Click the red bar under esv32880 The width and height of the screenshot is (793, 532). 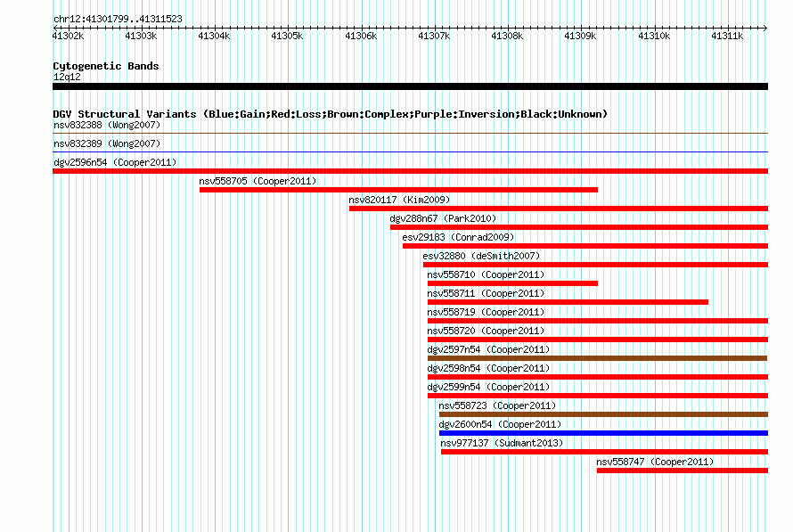point(596,265)
